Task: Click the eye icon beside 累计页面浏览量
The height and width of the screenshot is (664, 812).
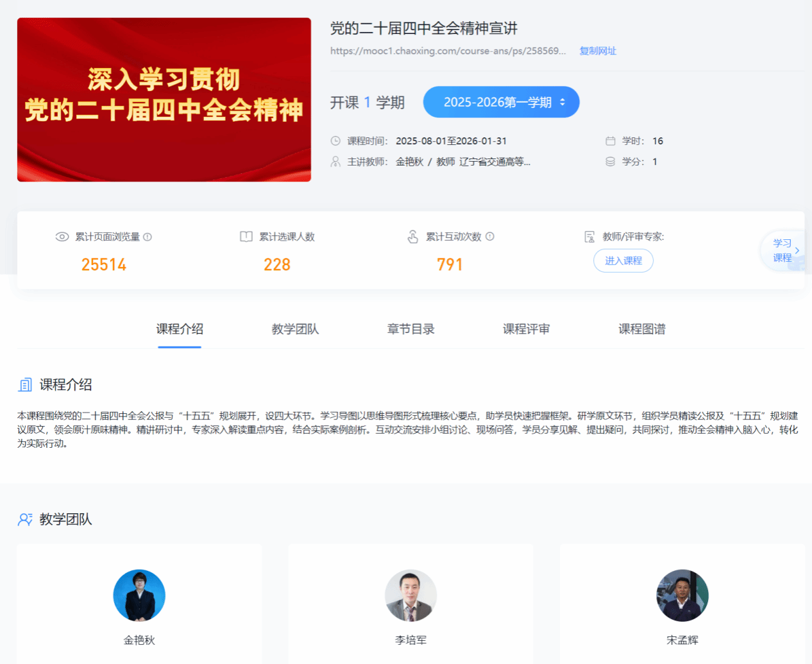Action: click(x=62, y=237)
